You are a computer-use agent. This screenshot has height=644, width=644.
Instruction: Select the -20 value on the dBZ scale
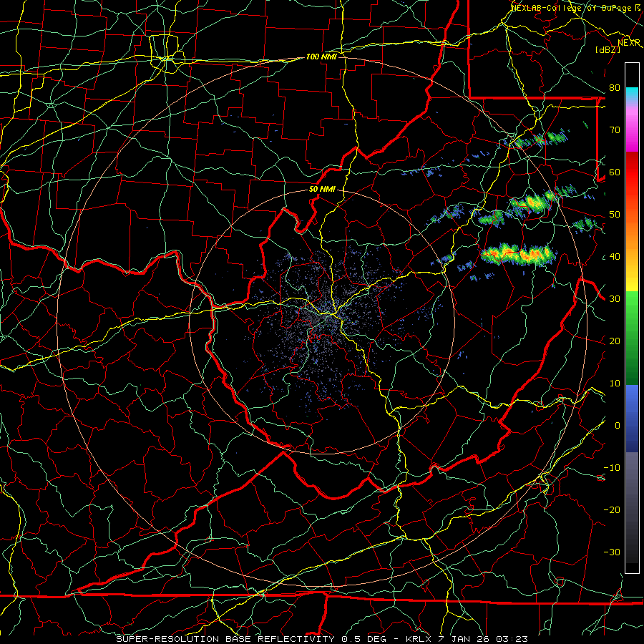click(x=612, y=510)
